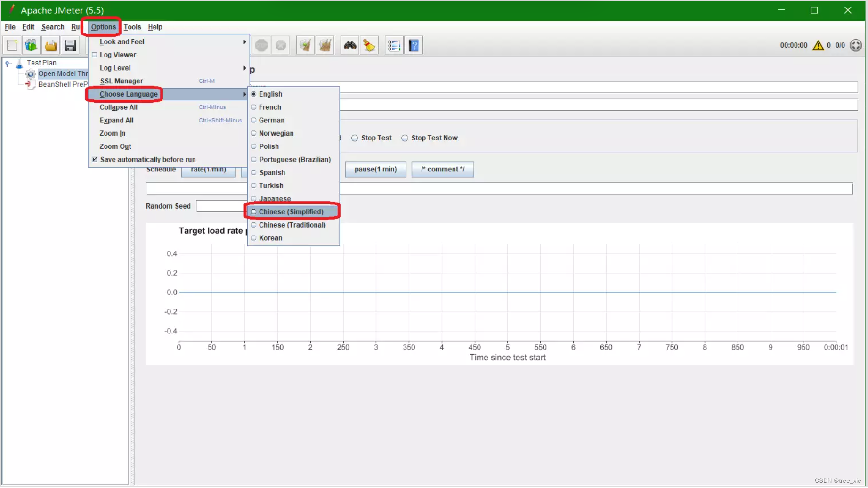Select the Japanese language option

pos(293,199)
